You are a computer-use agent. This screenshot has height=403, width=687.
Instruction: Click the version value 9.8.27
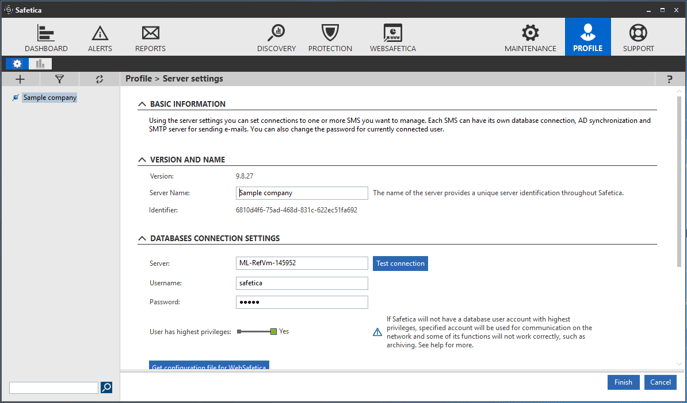click(x=244, y=176)
